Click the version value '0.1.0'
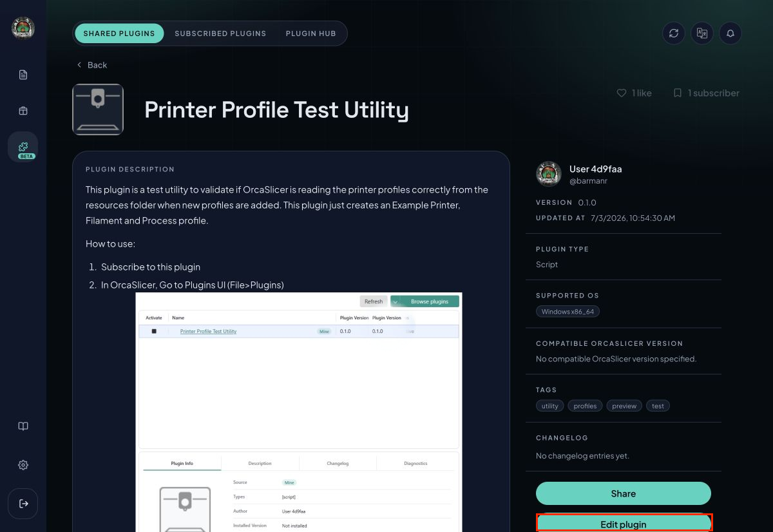This screenshot has height=532, width=773. tap(587, 203)
